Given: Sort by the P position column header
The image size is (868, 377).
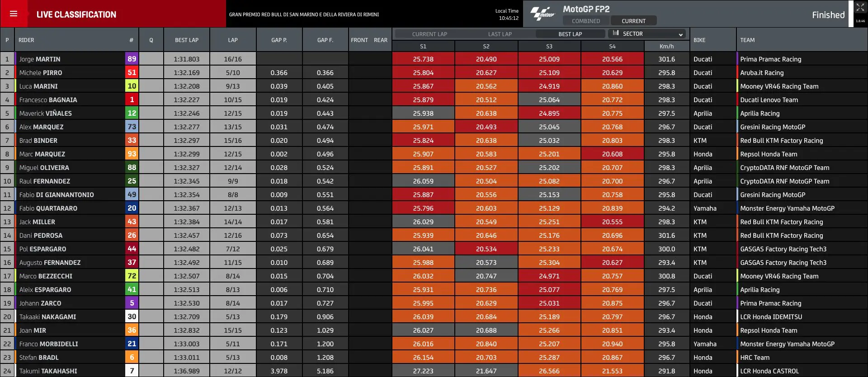Looking at the screenshot, I should [x=7, y=40].
